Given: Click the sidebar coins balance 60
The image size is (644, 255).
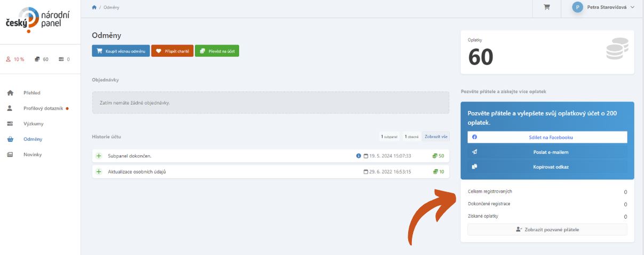Looking at the screenshot, I should (x=41, y=59).
